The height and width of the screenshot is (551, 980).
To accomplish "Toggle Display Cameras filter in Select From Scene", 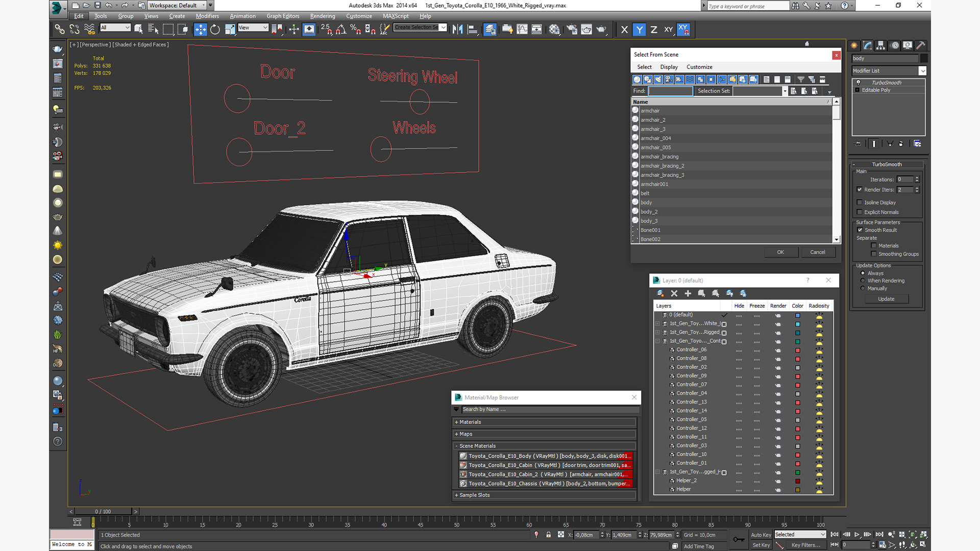I will (x=669, y=80).
